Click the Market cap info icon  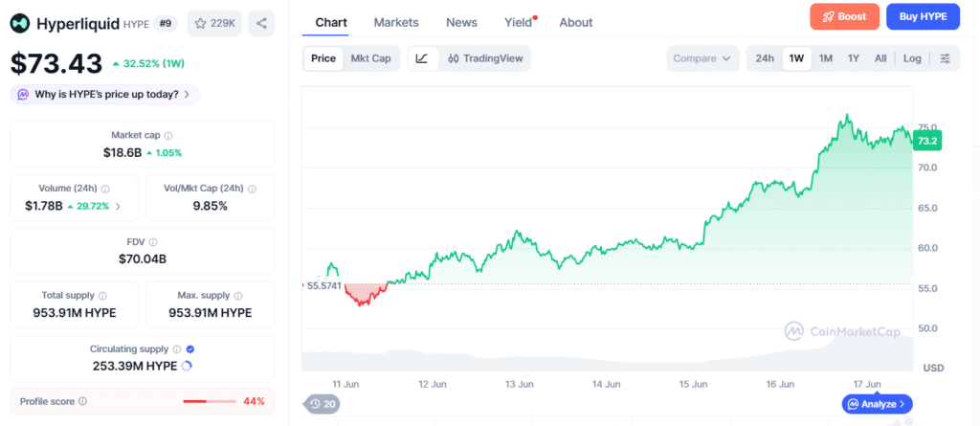(168, 135)
